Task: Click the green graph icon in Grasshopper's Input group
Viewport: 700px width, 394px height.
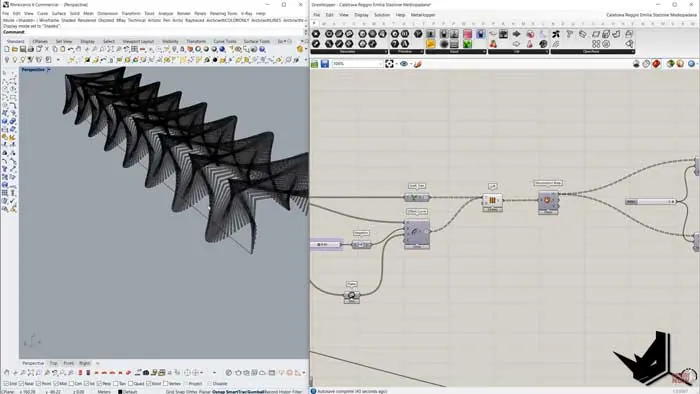Action: pos(467,44)
